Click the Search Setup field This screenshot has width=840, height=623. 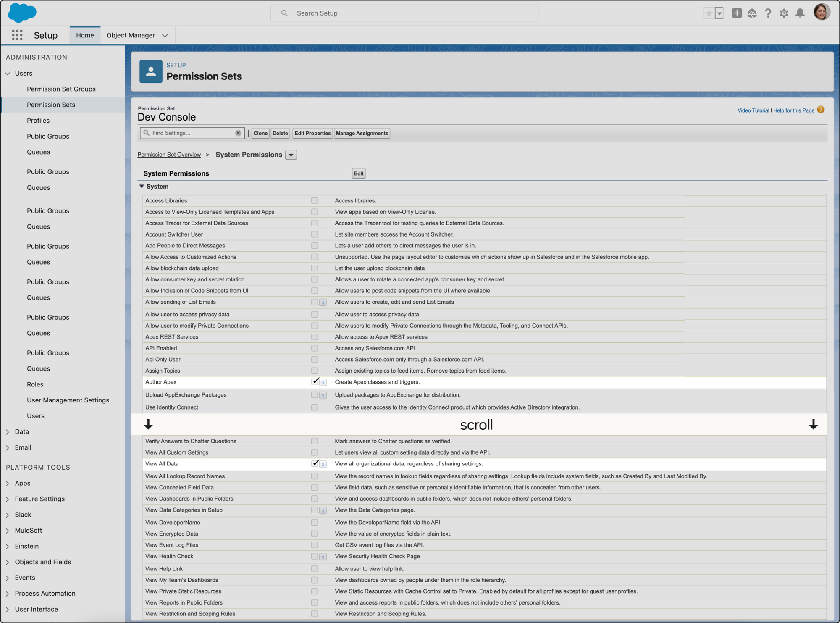click(404, 13)
